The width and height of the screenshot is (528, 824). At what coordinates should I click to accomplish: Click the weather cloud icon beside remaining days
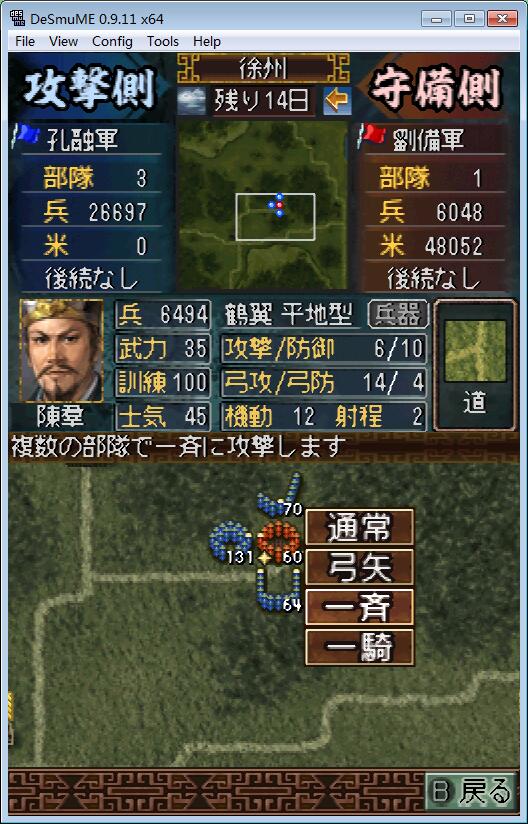coord(191,101)
